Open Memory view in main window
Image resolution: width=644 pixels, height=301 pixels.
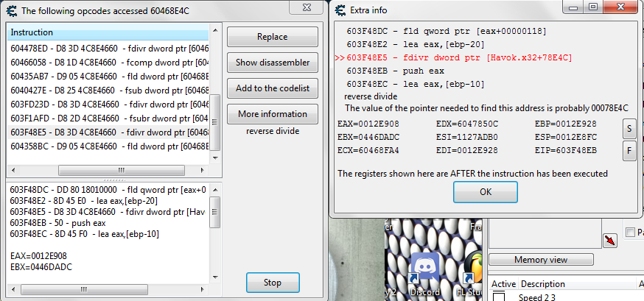point(541,260)
